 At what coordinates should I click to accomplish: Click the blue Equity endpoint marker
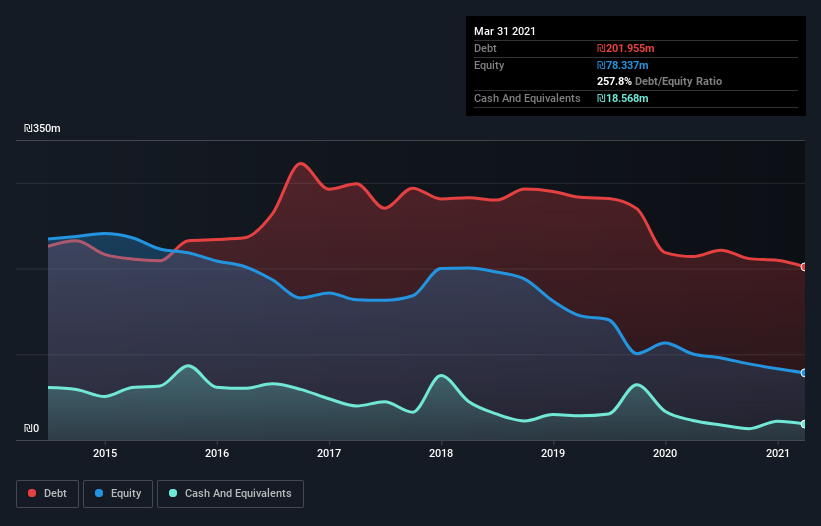tap(804, 373)
